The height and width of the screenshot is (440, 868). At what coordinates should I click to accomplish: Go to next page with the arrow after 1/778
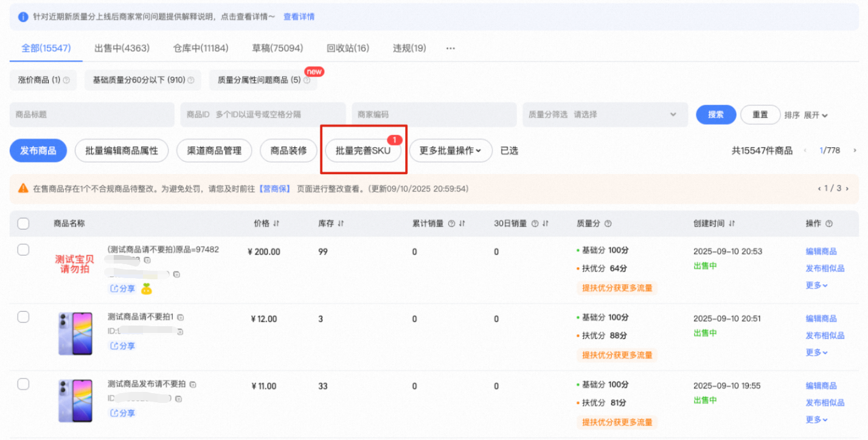(855, 150)
